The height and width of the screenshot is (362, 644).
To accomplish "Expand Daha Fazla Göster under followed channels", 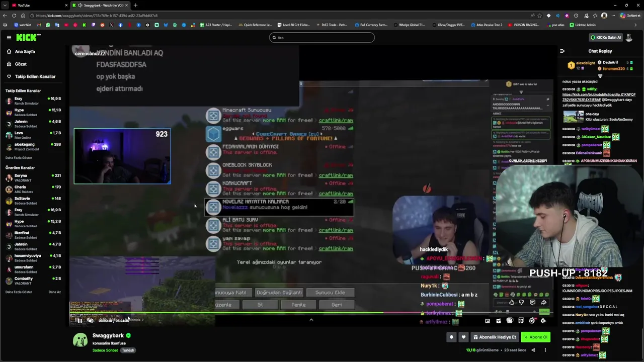I will click(19, 158).
